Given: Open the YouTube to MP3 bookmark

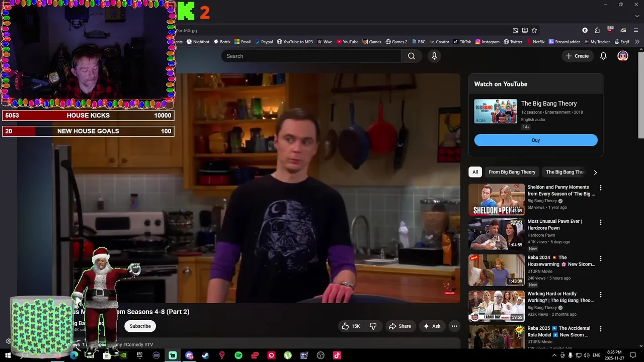Looking at the screenshot, I should [x=295, y=42].
